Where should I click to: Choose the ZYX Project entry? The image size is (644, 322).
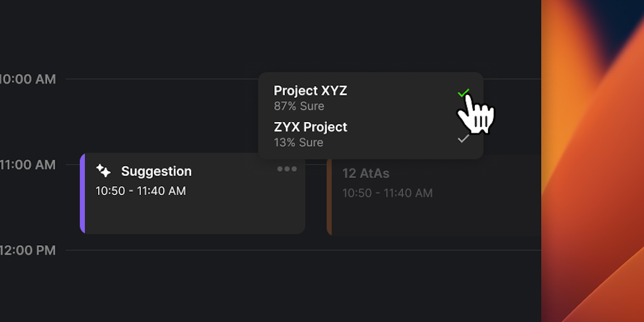[x=311, y=127]
